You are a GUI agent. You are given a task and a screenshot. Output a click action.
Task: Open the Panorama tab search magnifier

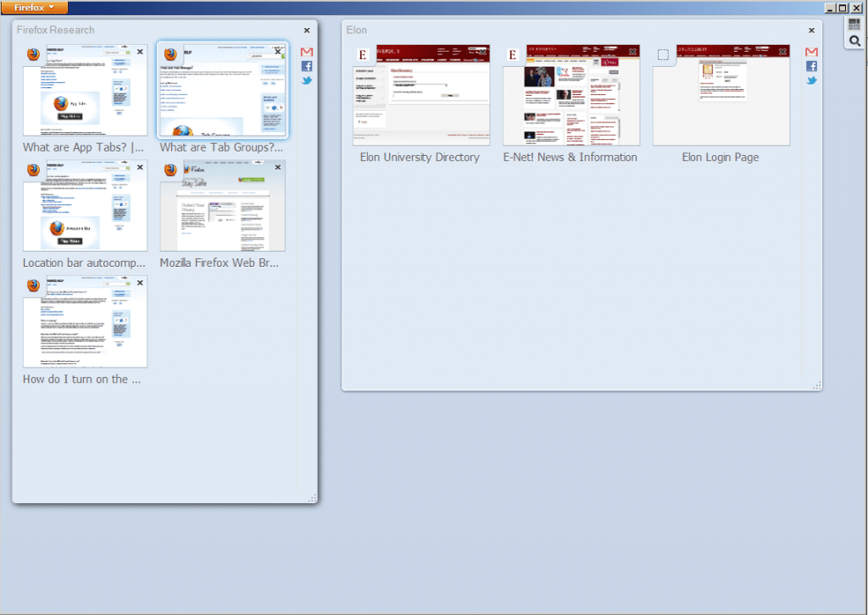click(x=854, y=39)
